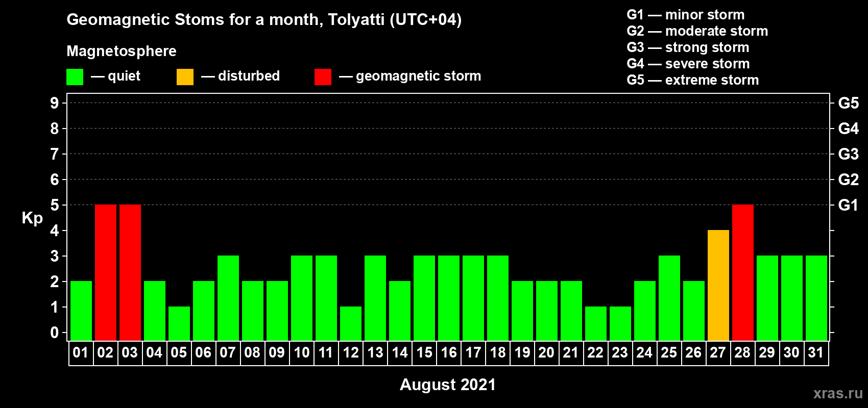
Task: Click the G3 label on right axis
Action: click(x=849, y=154)
